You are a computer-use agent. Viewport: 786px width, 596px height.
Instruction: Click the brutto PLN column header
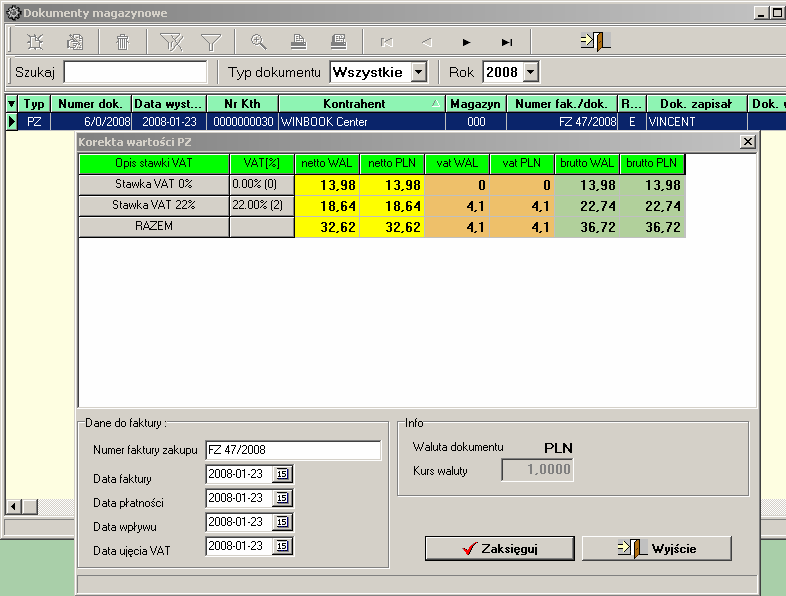coord(652,163)
